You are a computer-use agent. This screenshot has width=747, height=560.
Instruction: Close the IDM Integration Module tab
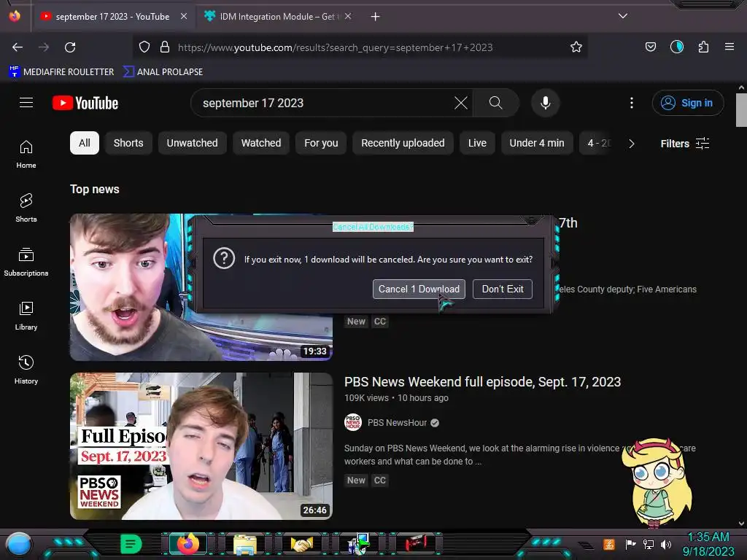coord(348,16)
